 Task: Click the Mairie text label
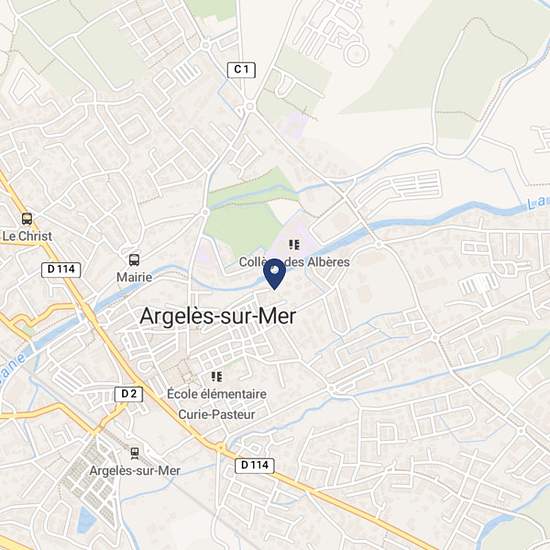[134, 277]
